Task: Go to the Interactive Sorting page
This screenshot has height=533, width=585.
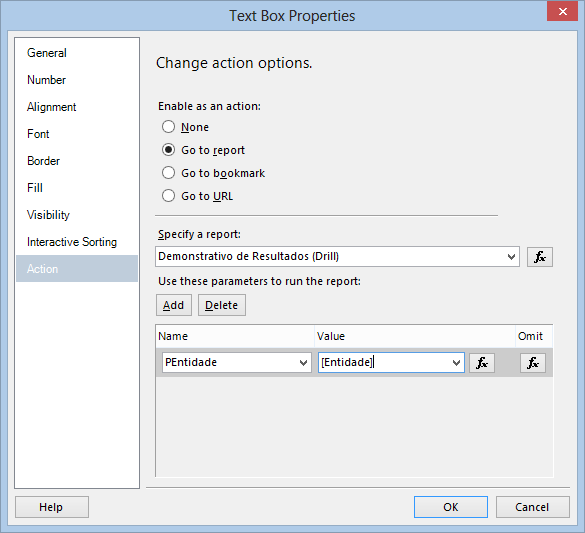Action: click(72, 242)
